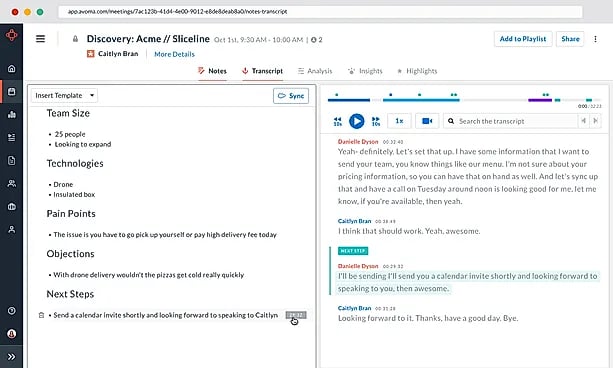
Task: Click the search magnifier icon
Action: 451,121
